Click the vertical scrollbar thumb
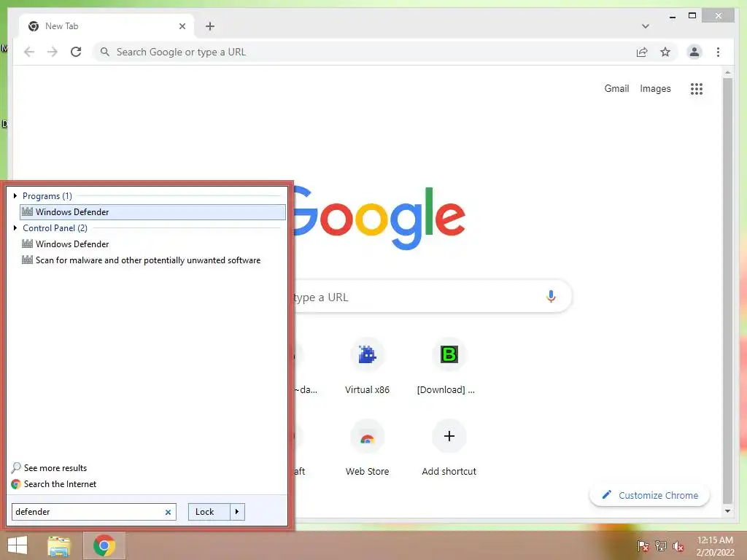 click(727, 290)
